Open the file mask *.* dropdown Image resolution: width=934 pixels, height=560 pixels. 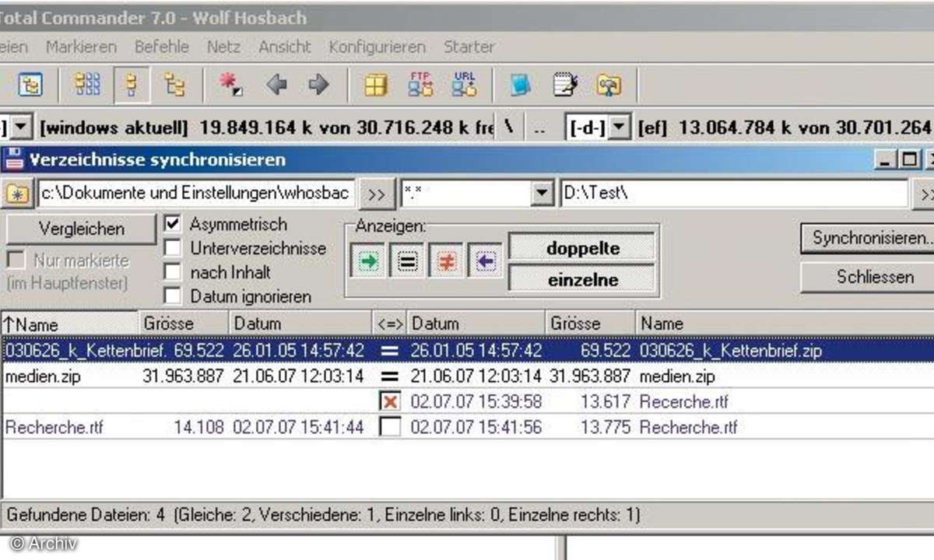[x=542, y=194]
